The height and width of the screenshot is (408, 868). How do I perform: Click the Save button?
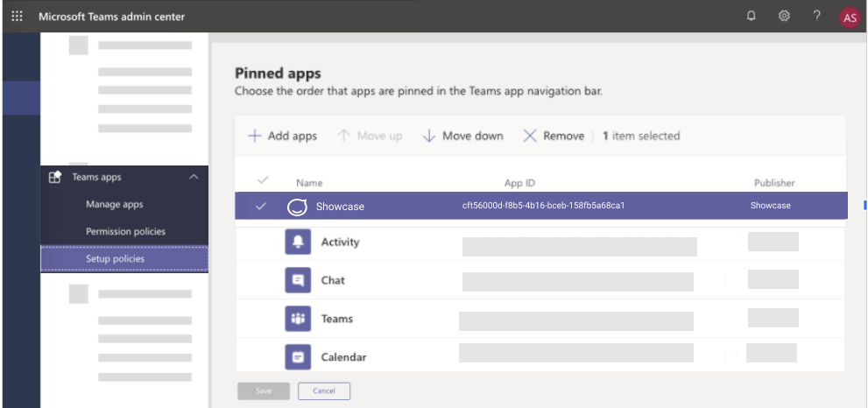pyautogui.click(x=264, y=390)
